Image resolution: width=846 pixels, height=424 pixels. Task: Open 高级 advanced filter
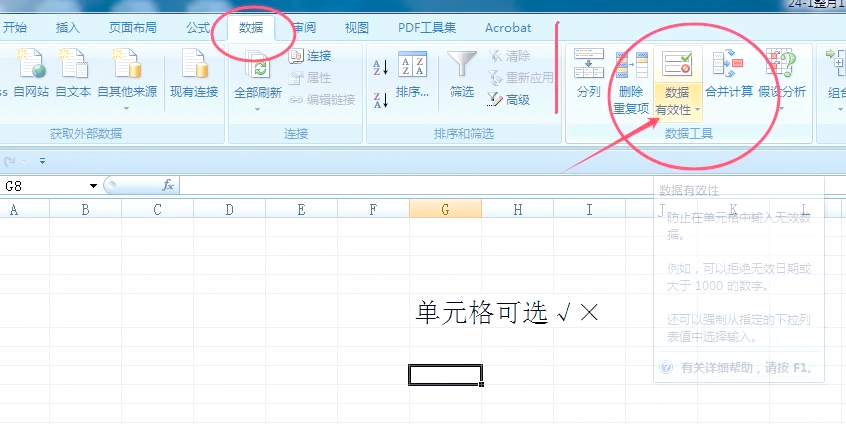[x=508, y=100]
